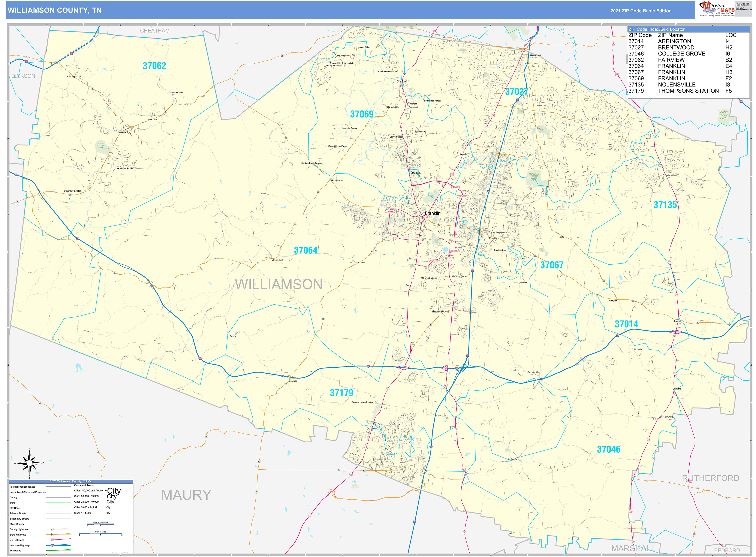Click the Scale in Miles bar
The image size is (756, 557).
click(100, 534)
